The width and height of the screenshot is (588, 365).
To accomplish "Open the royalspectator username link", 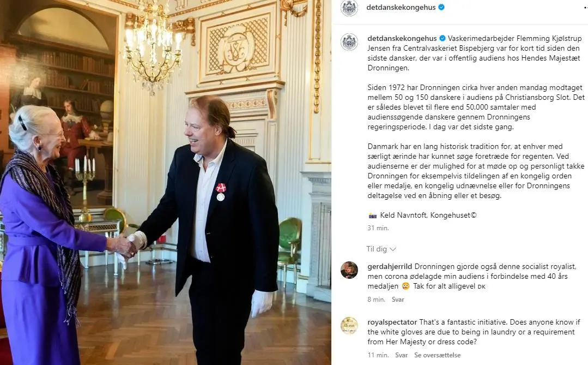I will tap(392, 322).
